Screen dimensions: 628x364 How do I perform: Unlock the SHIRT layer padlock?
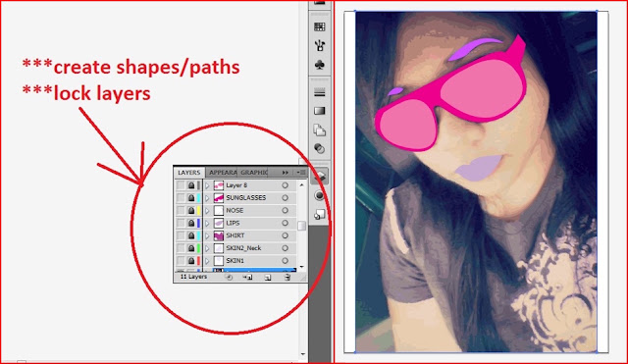pos(191,235)
